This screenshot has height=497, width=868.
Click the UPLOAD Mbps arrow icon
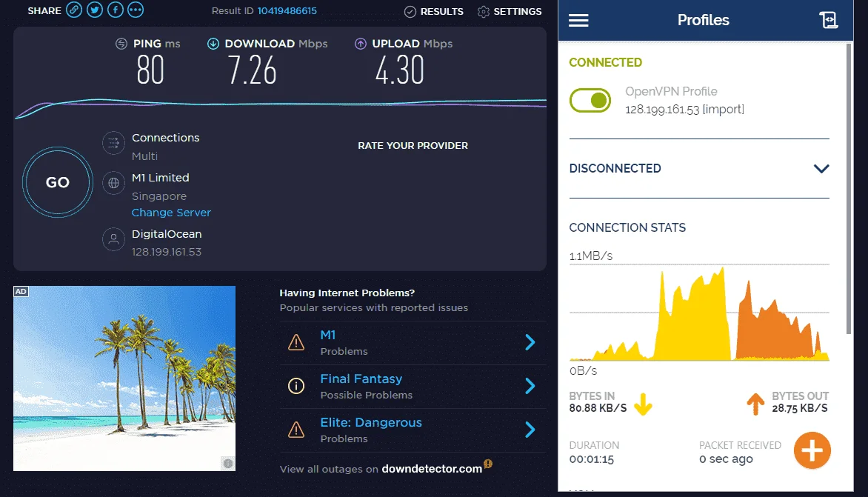pyautogui.click(x=361, y=44)
